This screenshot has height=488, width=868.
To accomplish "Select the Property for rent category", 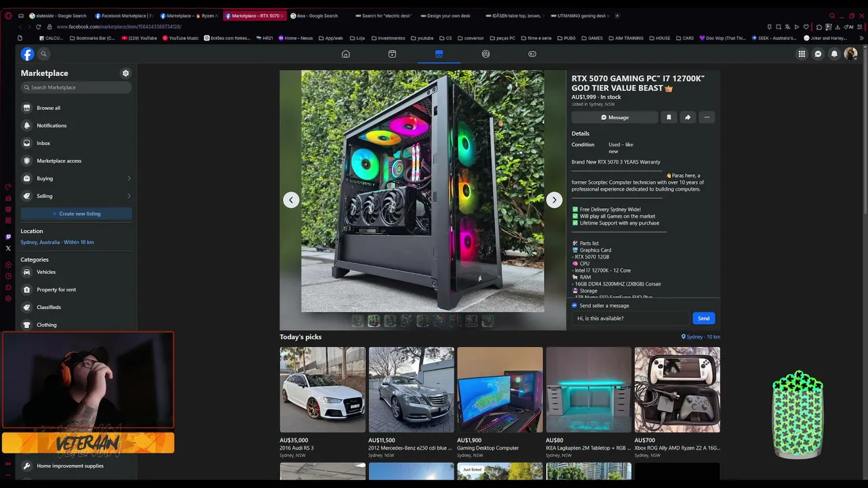I will [x=76, y=289].
